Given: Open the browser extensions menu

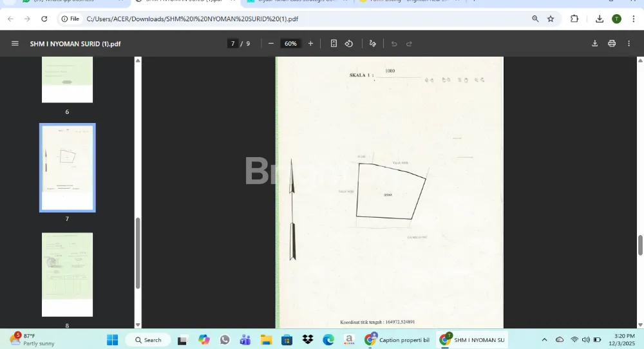Looking at the screenshot, I should (574, 19).
